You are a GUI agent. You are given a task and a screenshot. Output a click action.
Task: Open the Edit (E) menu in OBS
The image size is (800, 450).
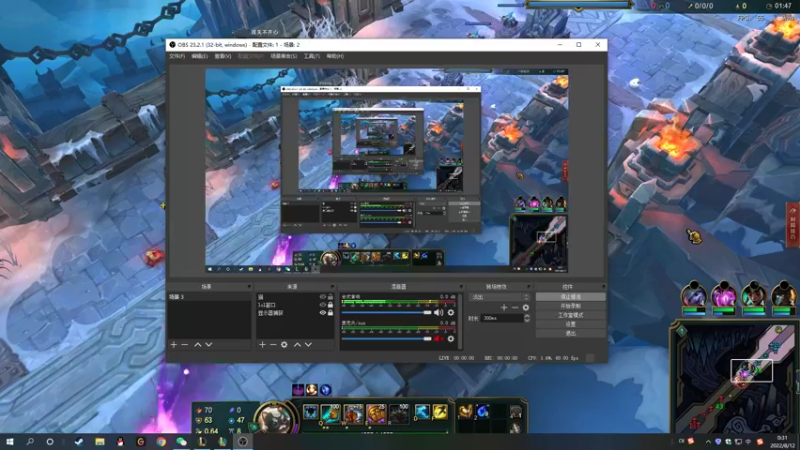coord(199,56)
